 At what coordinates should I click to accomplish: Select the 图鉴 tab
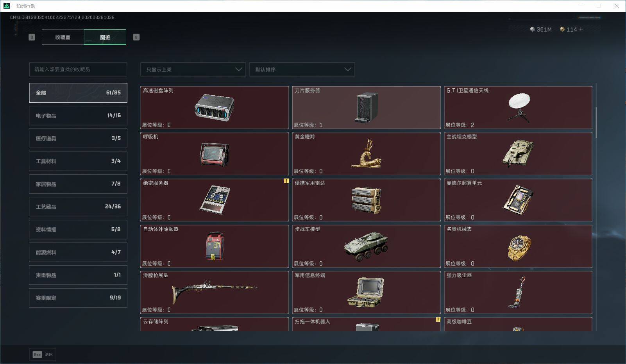105,37
